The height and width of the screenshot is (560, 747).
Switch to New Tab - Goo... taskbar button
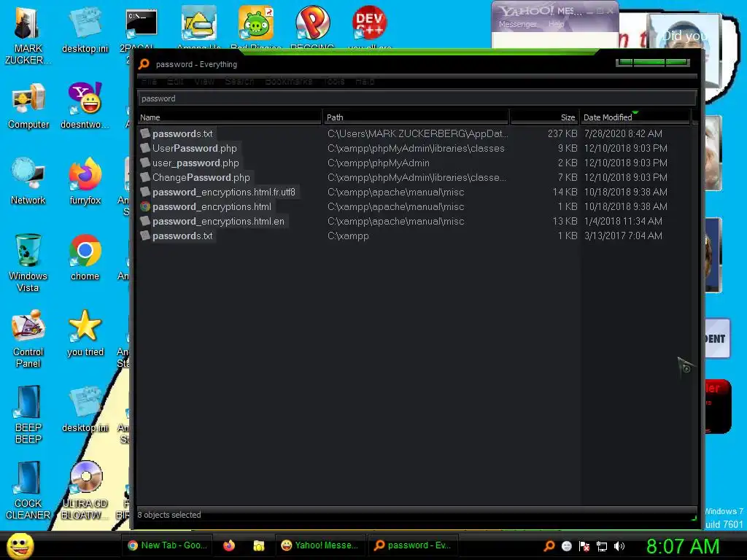[x=167, y=545]
